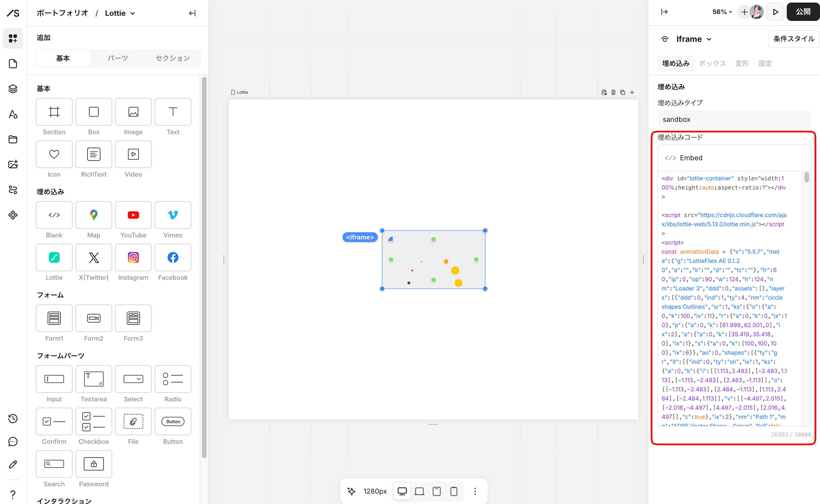Add the Vimeo embed element

click(x=173, y=215)
